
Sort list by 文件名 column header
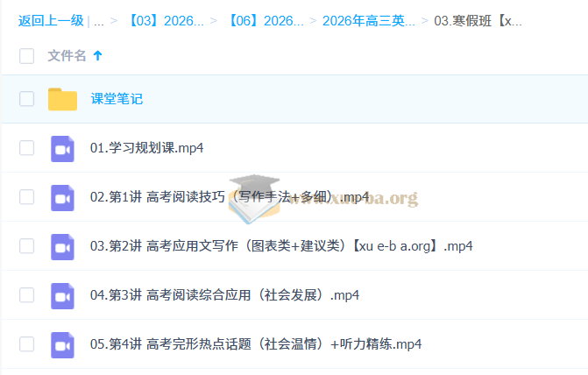(67, 56)
